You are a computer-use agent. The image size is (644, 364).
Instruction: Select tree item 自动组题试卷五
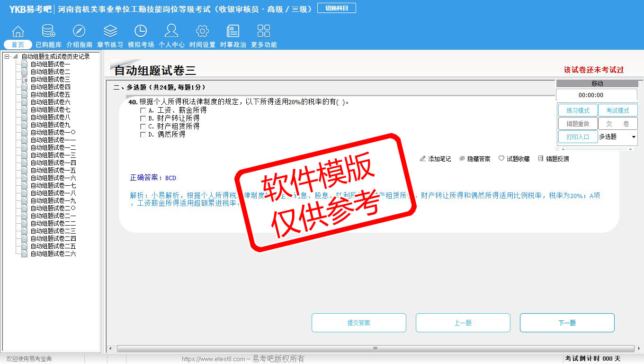51,94
